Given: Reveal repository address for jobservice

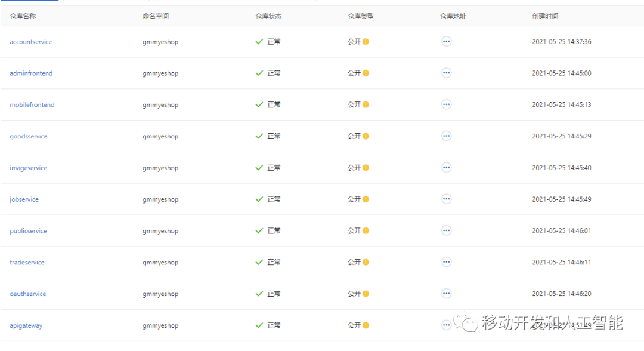Looking at the screenshot, I should [446, 199].
